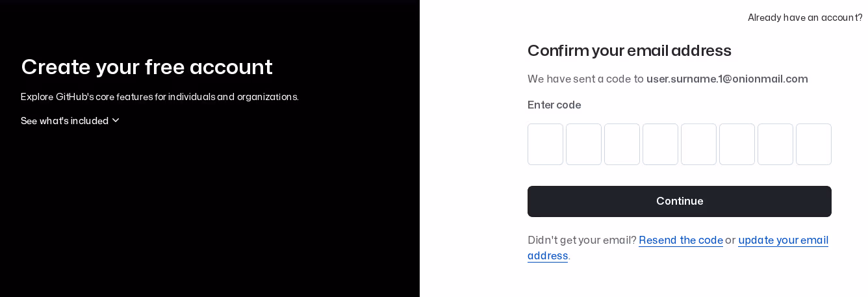Click the second code digit box
Image resolution: width=868 pixels, height=297 pixels.
tap(583, 144)
